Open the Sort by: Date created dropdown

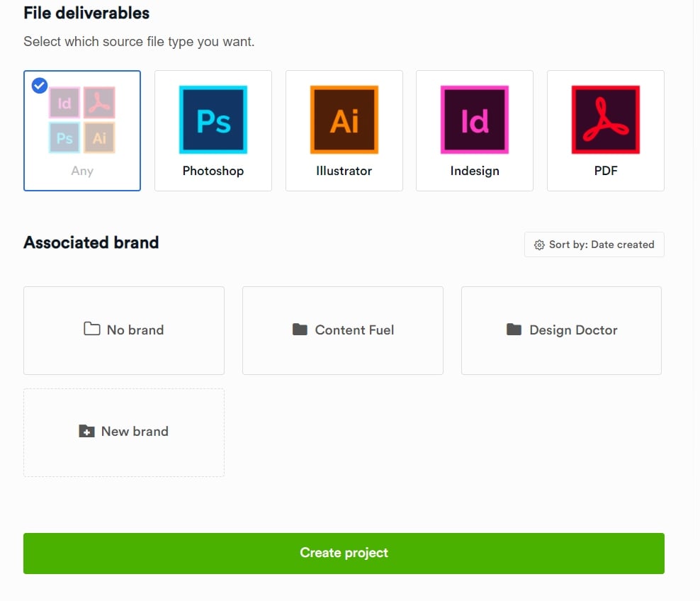pos(594,245)
